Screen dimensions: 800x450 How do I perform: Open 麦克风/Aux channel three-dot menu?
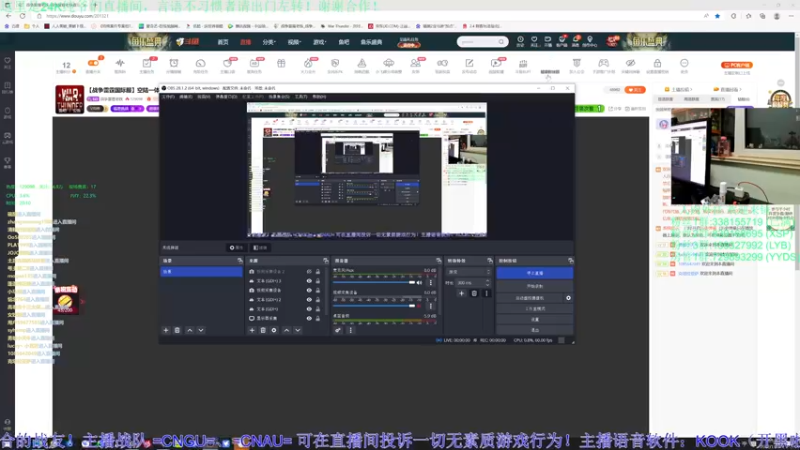click(x=431, y=283)
